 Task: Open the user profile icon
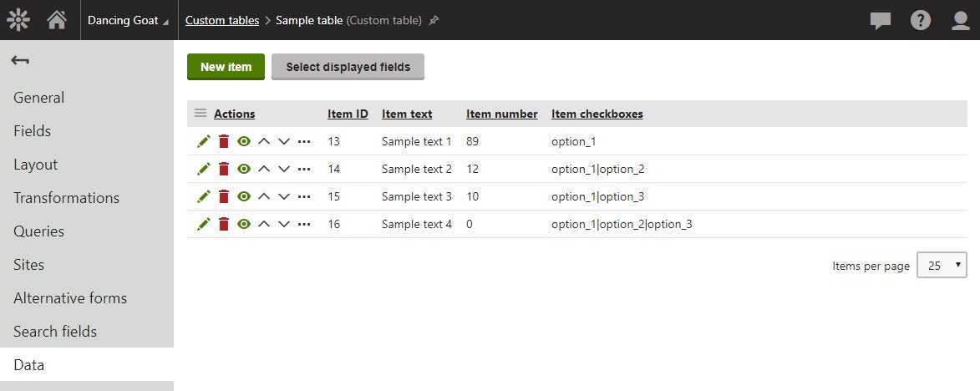pyautogui.click(x=960, y=20)
